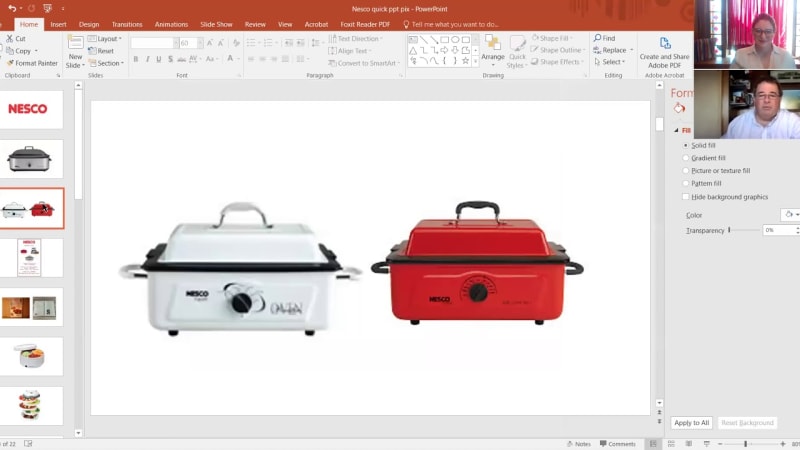Image resolution: width=800 pixels, height=450 pixels.
Task: Click the New Slide icon
Action: (x=75, y=43)
